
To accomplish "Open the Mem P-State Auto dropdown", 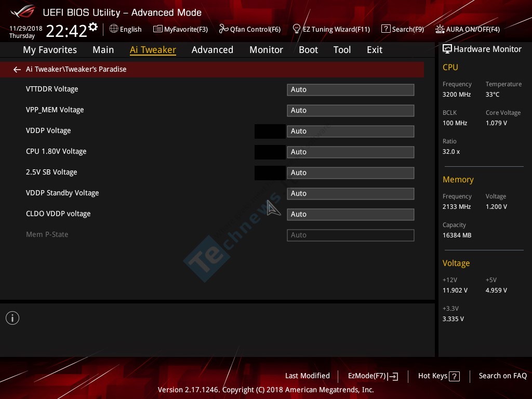I will click(x=351, y=235).
